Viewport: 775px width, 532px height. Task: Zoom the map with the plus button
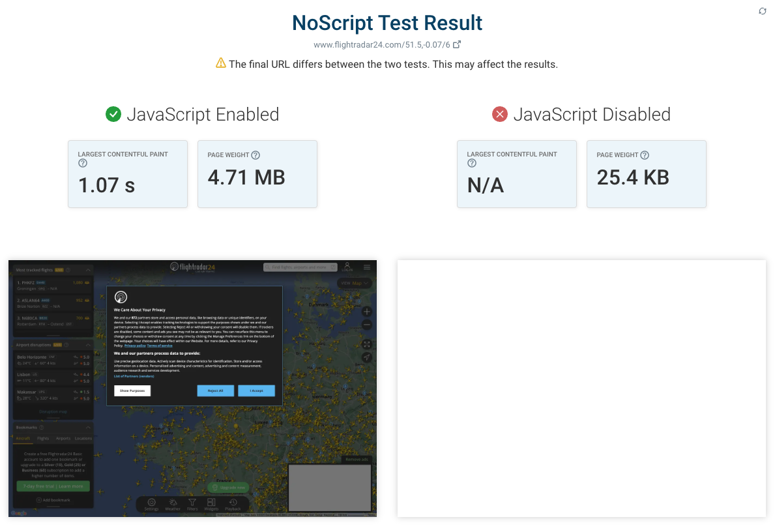point(366,312)
